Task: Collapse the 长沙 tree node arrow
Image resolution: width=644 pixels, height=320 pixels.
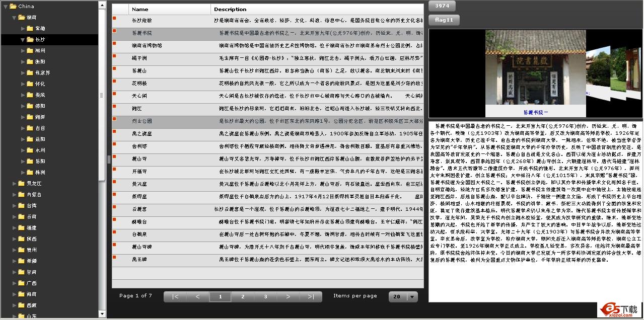Action: 23,39
